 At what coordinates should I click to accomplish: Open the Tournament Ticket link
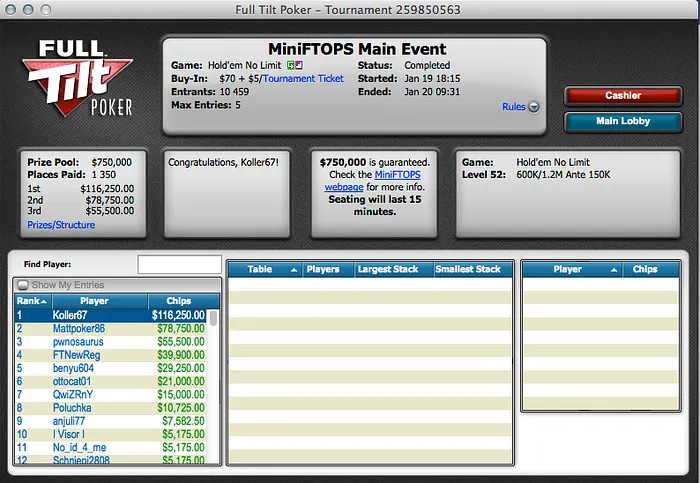coord(303,78)
